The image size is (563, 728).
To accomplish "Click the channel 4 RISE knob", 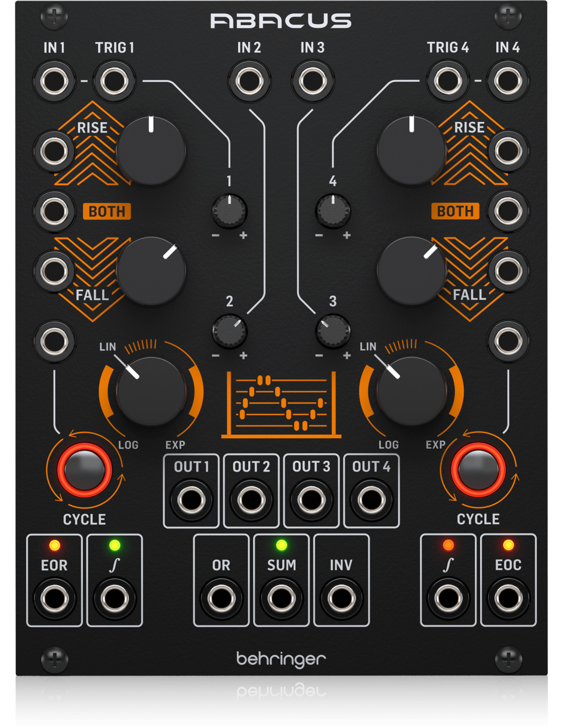I will coord(412,151).
